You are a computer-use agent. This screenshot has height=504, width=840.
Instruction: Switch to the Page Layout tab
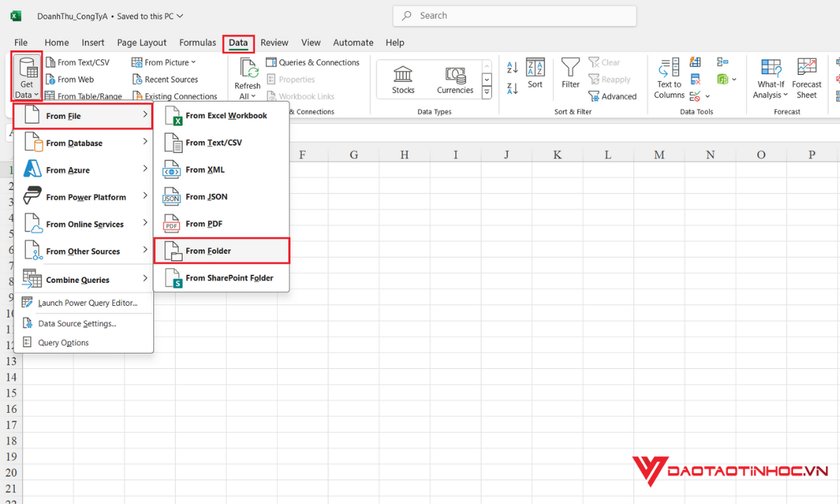(142, 43)
